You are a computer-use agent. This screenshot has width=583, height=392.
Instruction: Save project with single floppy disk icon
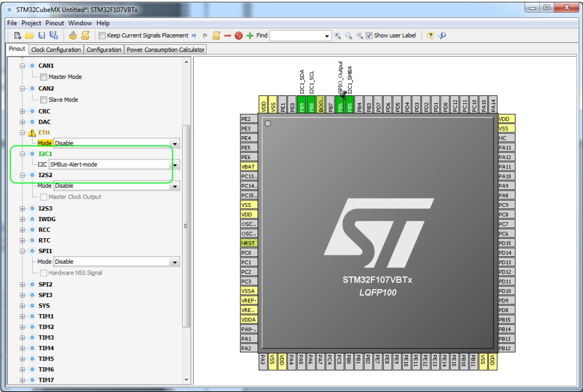click(x=41, y=36)
